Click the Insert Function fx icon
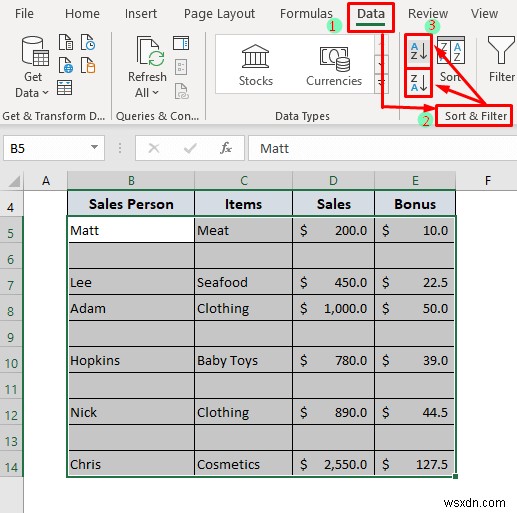 [226, 148]
